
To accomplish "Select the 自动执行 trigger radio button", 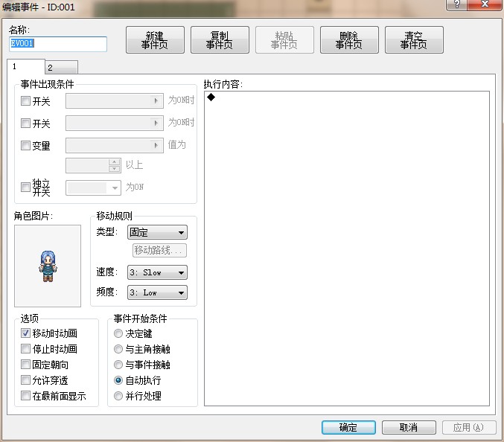I will click(118, 380).
